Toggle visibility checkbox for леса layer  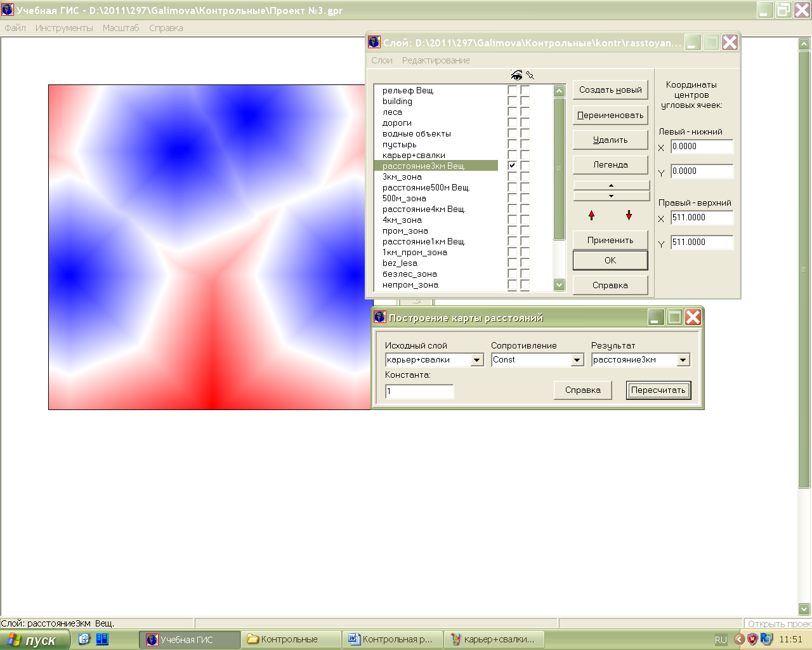(x=512, y=112)
